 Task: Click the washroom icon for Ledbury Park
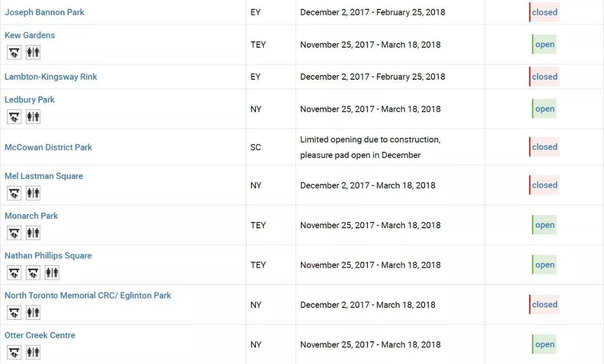coord(33,117)
